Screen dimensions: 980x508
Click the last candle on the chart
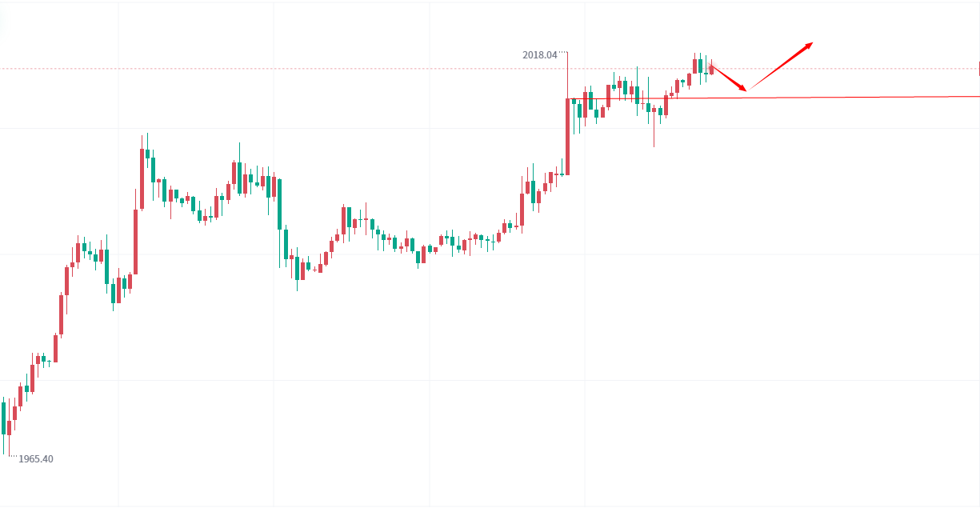coord(710,69)
